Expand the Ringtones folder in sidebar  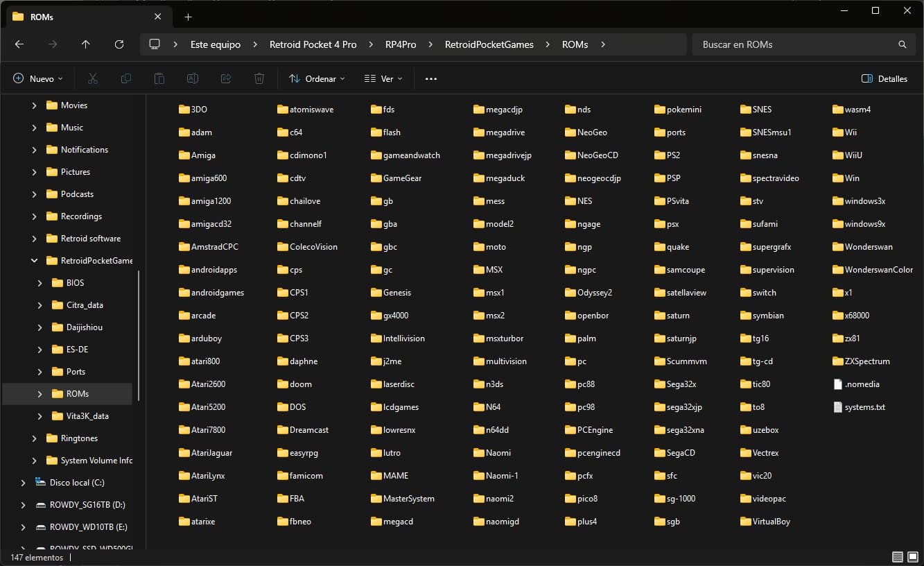(34, 438)
